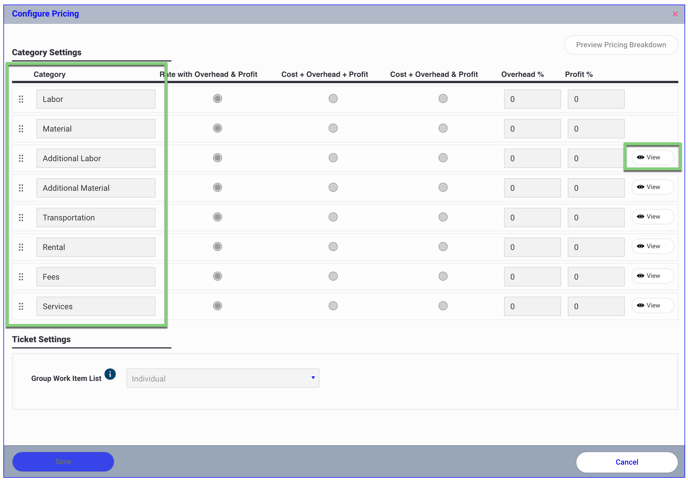Click drag handle next to Additional Material
Viewport: 688px width, 480px height.
(21, 188)
